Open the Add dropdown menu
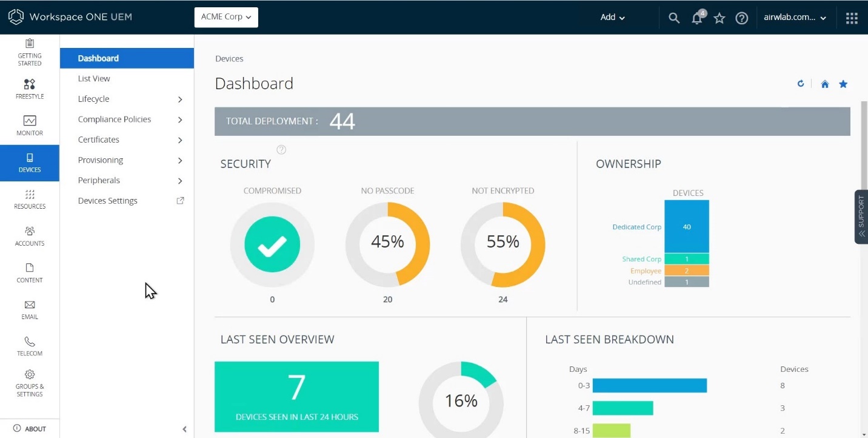Viewport: 868px width, 438px height. tap(611, 17)
